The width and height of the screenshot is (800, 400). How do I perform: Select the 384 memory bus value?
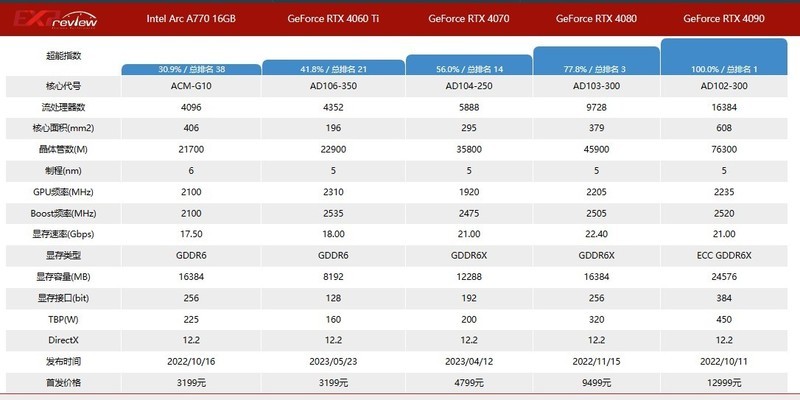click(x=724, y=298)
